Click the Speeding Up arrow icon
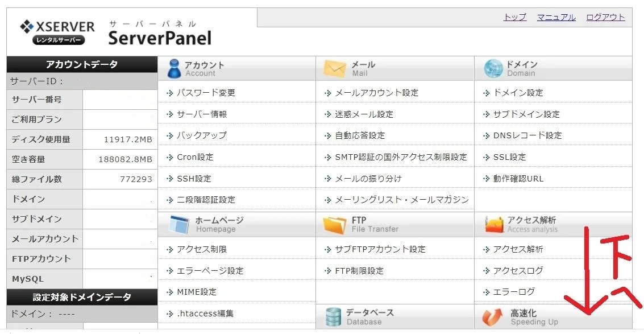Screen dimensions: 644x334 [493, 317]
